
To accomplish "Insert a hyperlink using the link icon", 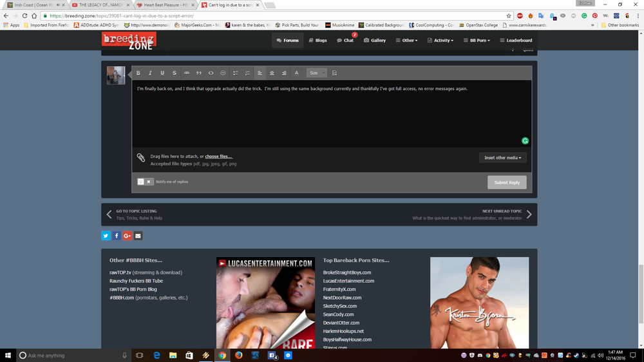I will pos(187,73).
